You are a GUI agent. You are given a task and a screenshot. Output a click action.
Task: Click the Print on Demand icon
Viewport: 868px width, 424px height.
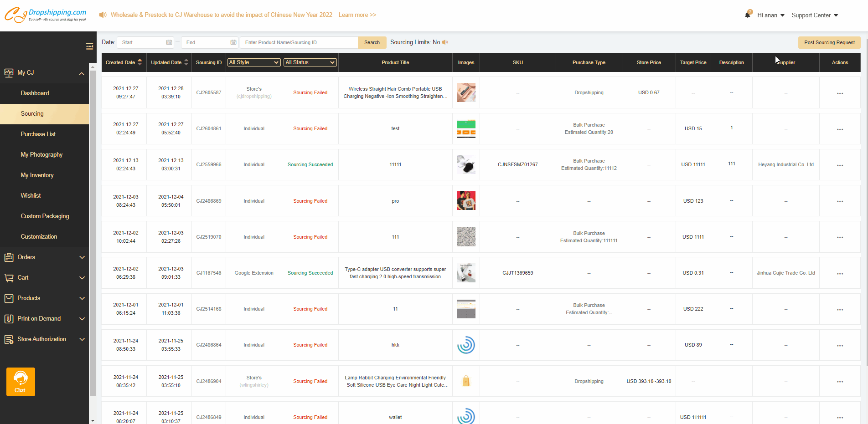9,319
